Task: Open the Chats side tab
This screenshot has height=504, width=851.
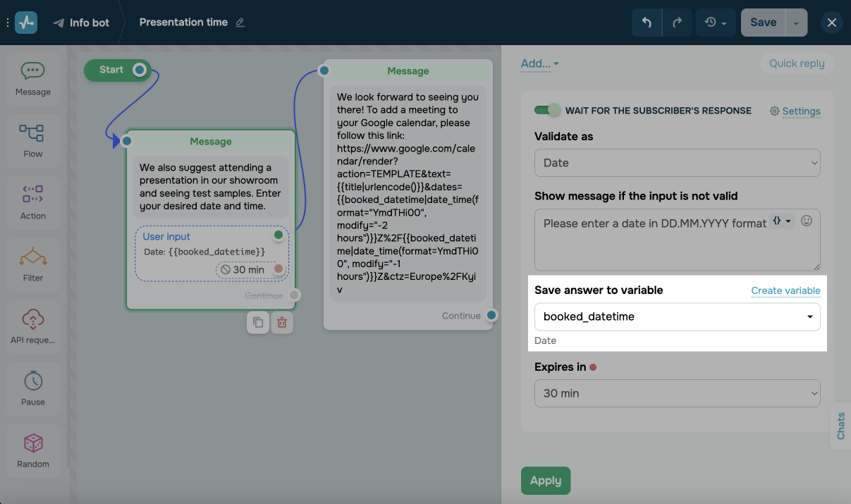Action: 840,426
